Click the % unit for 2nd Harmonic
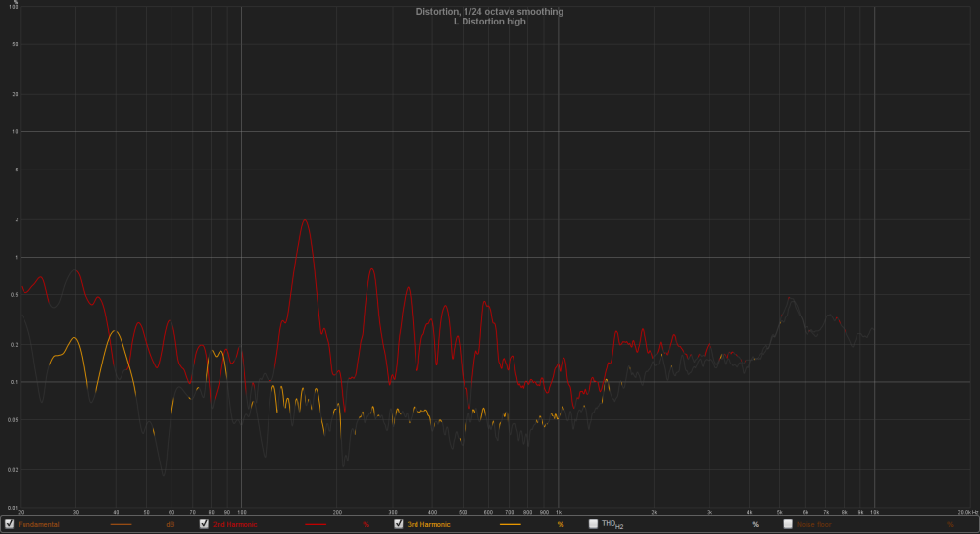The height and width of the screenshot is (534, 980). tap(367, 524)
